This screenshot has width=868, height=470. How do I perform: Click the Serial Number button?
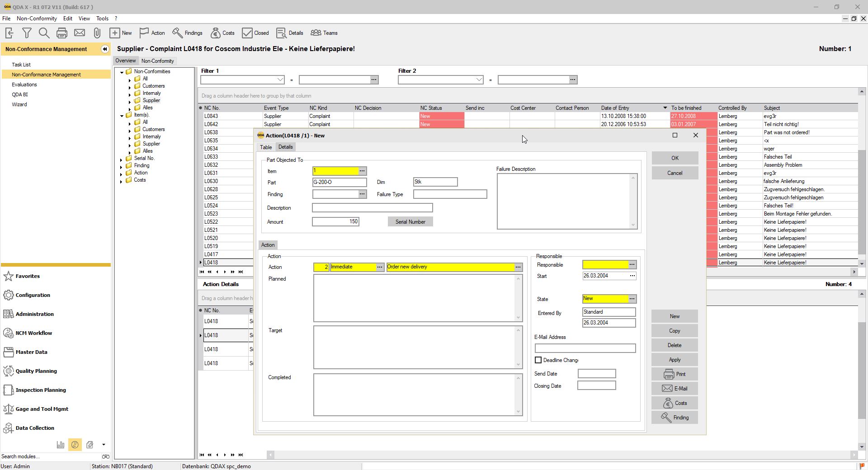tap(410, 221)
